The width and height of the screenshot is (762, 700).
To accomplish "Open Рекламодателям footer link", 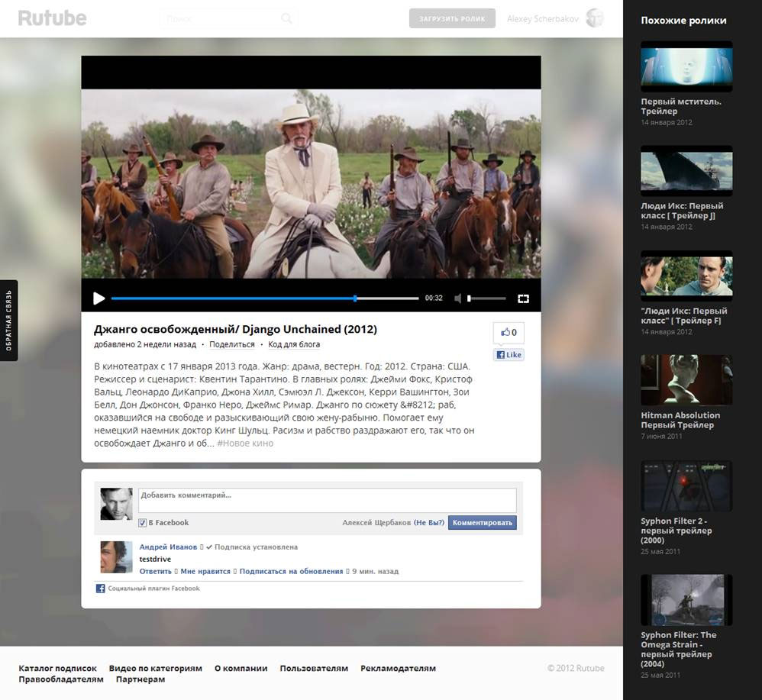I will (398, 669).
